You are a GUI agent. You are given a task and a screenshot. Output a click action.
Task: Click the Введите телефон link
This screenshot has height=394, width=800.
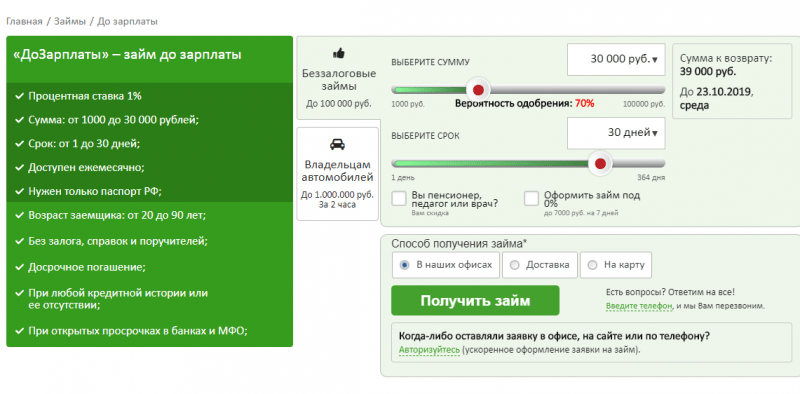640,306
